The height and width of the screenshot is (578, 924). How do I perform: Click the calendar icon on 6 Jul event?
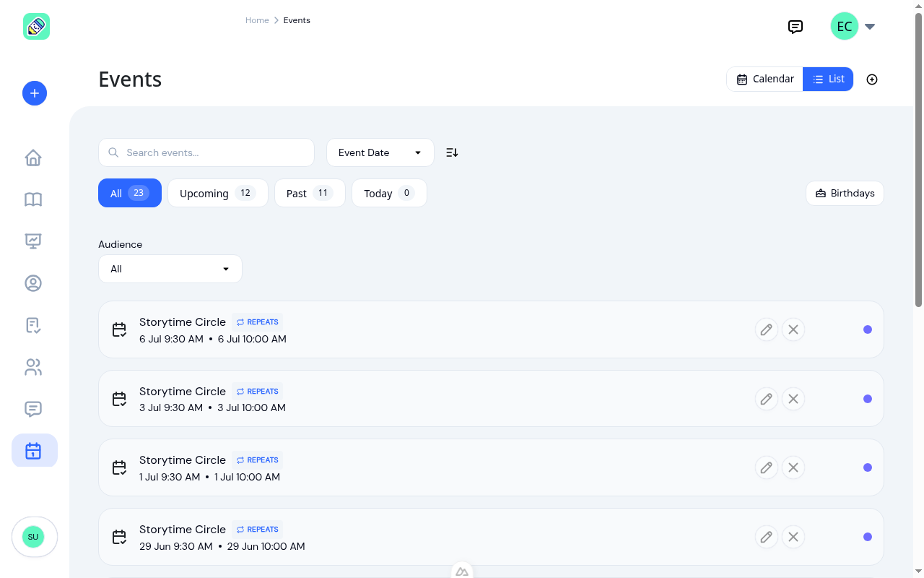120,330
